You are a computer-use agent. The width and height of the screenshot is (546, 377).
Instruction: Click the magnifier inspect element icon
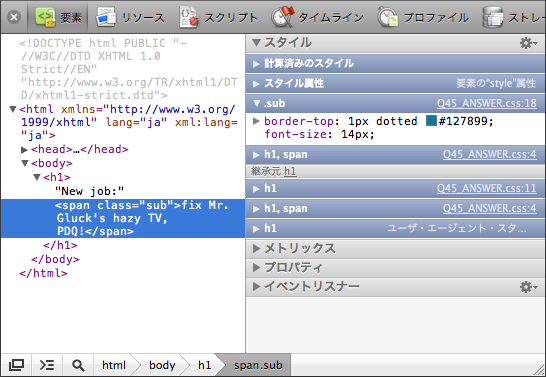78,365
